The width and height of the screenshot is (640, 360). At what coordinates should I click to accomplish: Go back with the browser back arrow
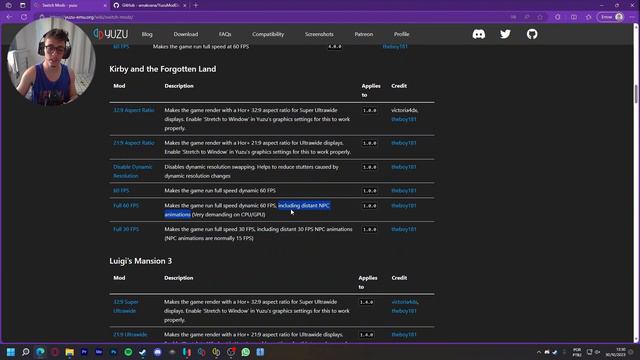(9, 17)
